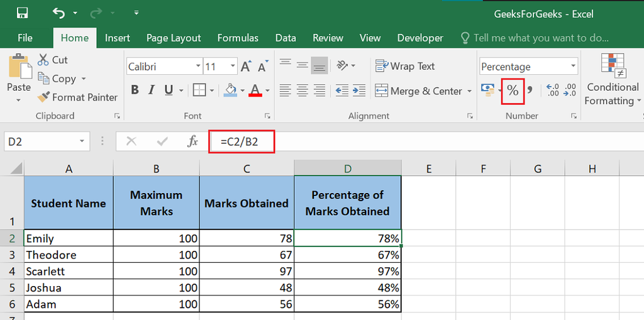
Task: Open the Merge & Center dropdown arrow
Action: click(469, 91)
